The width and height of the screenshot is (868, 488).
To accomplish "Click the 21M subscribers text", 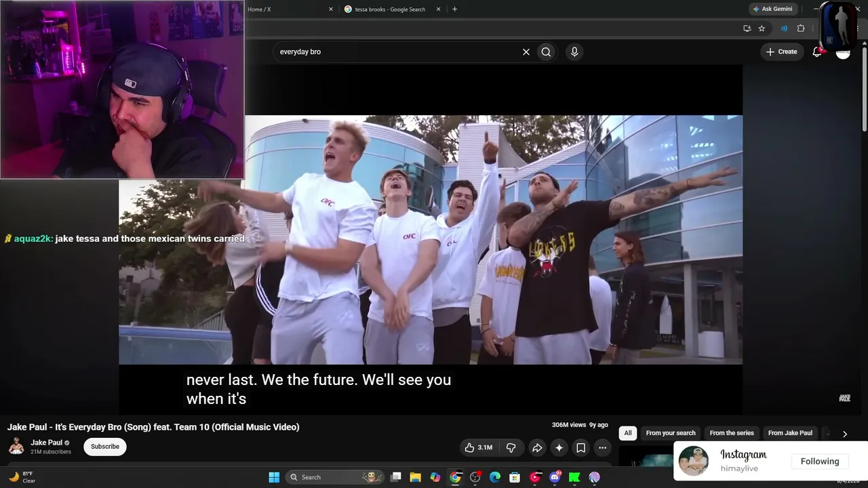I will click(x=51, y=452).
